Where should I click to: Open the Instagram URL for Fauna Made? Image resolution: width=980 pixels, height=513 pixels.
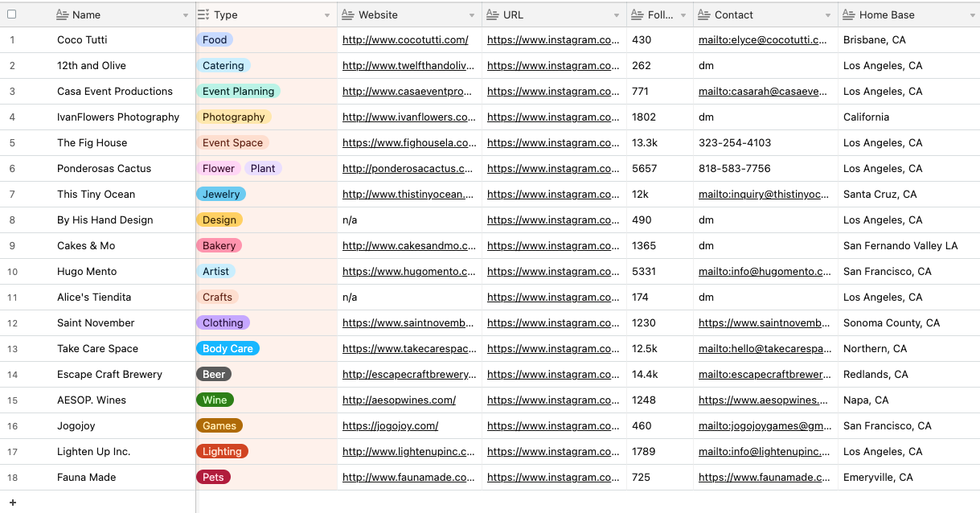pyautogui.click(x=553, y=477)
